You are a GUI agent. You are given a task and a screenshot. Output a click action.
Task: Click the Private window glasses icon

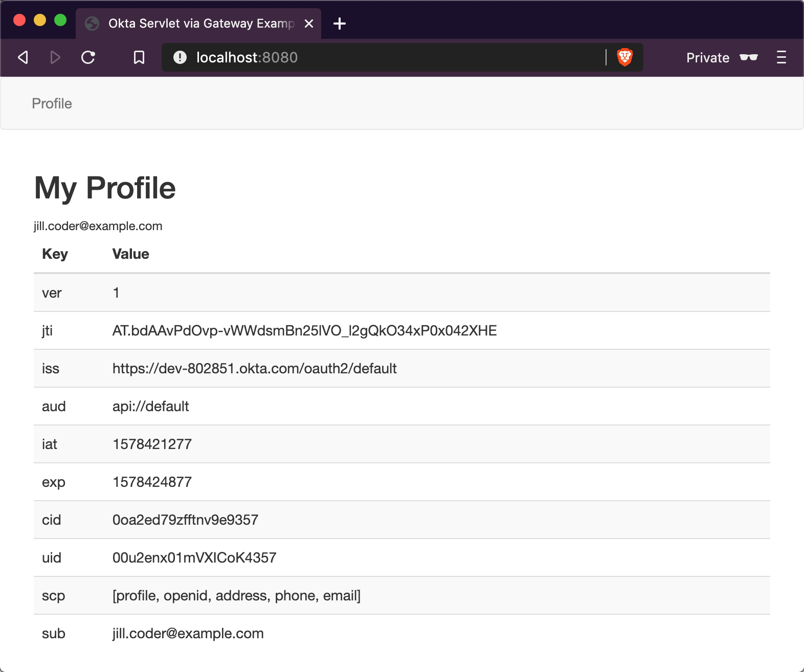pos(748,57)
